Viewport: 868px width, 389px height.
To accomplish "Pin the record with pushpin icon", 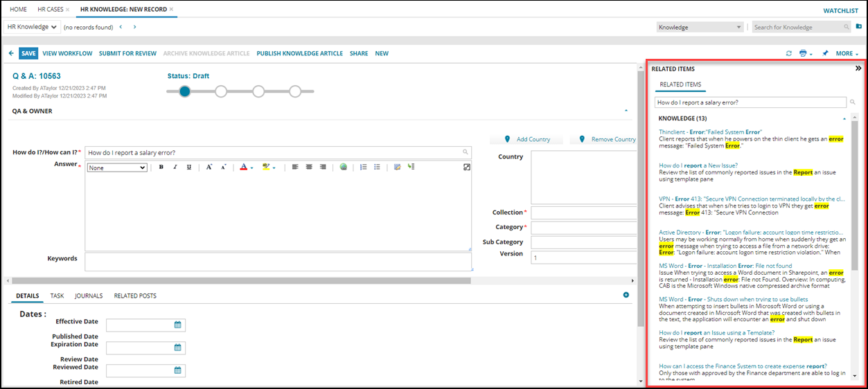I will pos(825,53).
